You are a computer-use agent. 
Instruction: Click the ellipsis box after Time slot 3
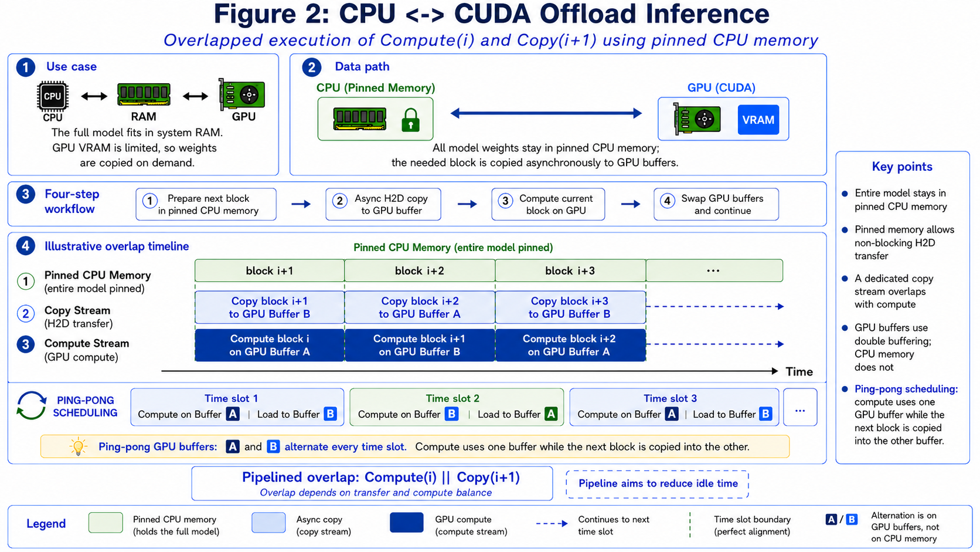click(800, 407)
